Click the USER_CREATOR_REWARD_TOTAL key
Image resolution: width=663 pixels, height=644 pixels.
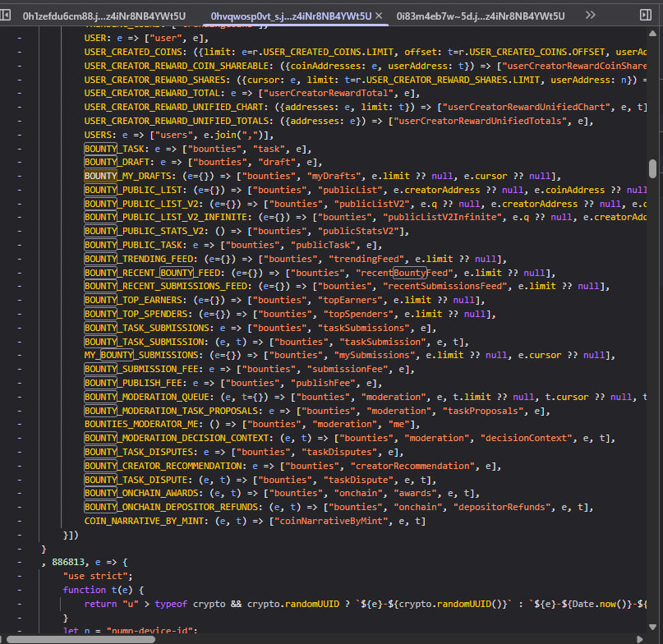point(154,93)
